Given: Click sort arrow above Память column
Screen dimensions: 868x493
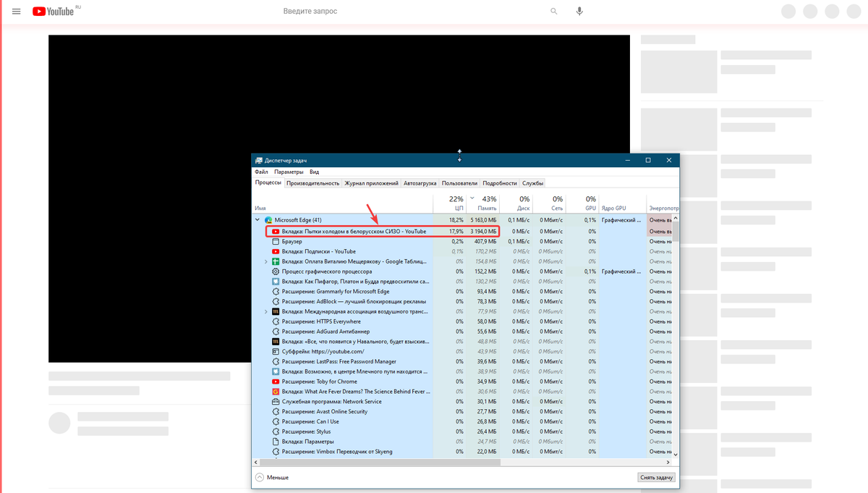Looking at the screenshot, I should click(x=472, y=198).
